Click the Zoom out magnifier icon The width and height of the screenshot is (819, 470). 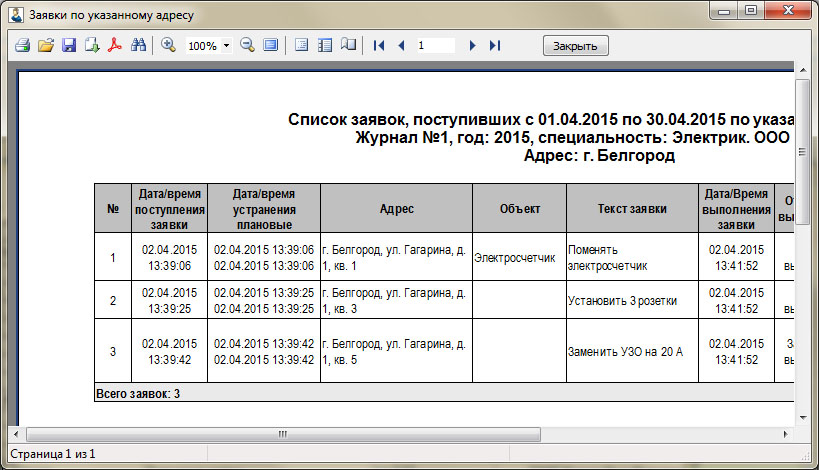247,45
